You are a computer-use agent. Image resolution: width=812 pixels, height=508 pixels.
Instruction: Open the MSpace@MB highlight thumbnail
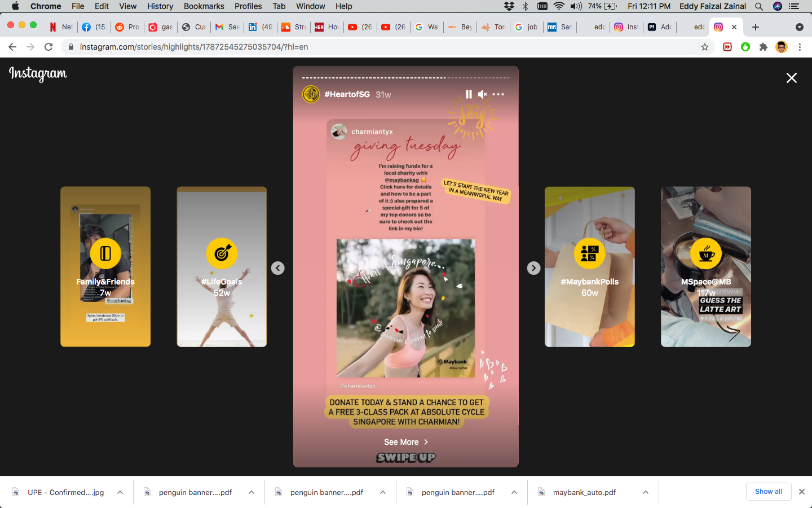point(706,266)
